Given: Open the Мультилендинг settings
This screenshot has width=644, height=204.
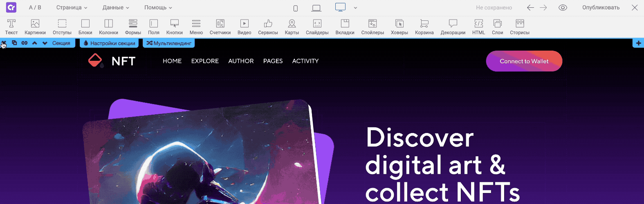Looking at the screenshot, I should coord(169,43).
